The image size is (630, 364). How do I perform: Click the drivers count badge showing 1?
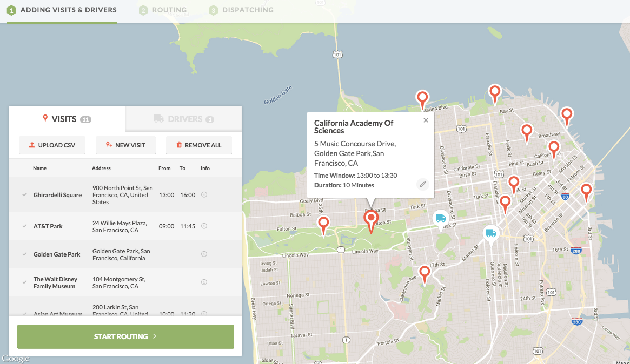click(210, 119)
